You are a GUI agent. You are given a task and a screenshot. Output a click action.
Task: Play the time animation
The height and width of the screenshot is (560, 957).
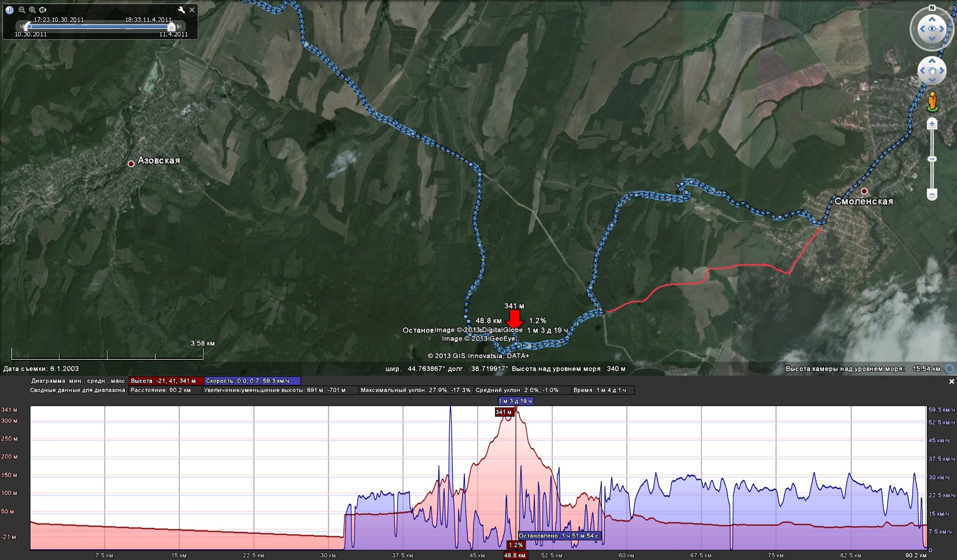[43, 10]
